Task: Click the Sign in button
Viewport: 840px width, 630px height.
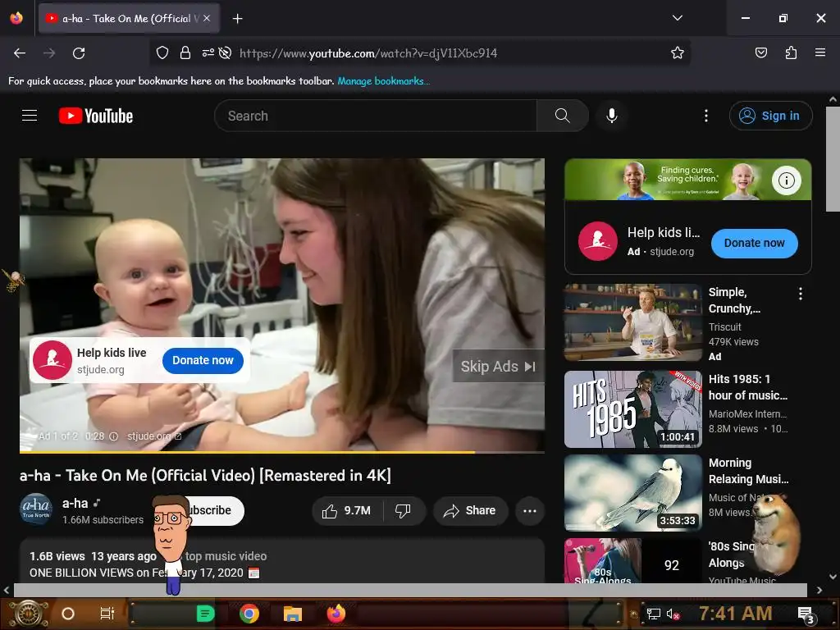Action: 770,116
